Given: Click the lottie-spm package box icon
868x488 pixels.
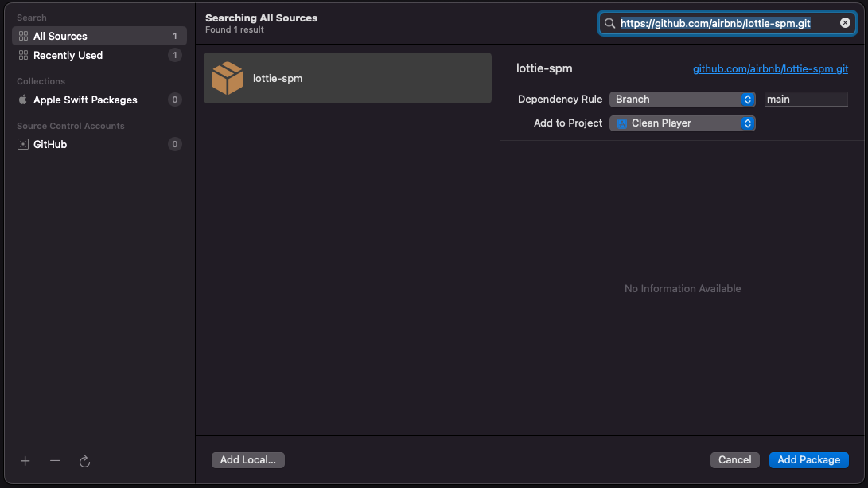Looking at the screenshot, I should click(227, 78).
